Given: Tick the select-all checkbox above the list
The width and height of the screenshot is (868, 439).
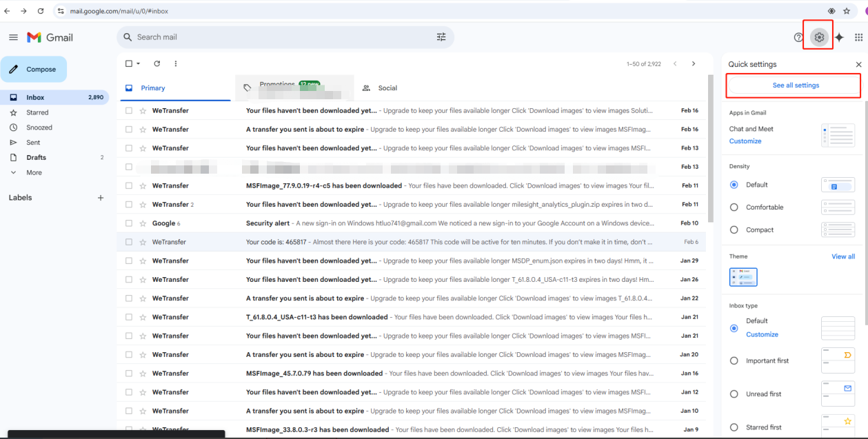Looking at the screenshot, I should 128,63.
